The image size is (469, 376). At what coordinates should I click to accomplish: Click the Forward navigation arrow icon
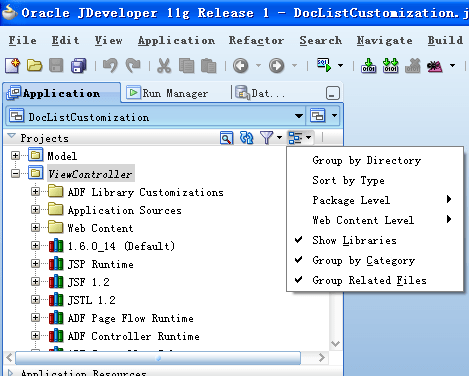[x=277, y=65]
